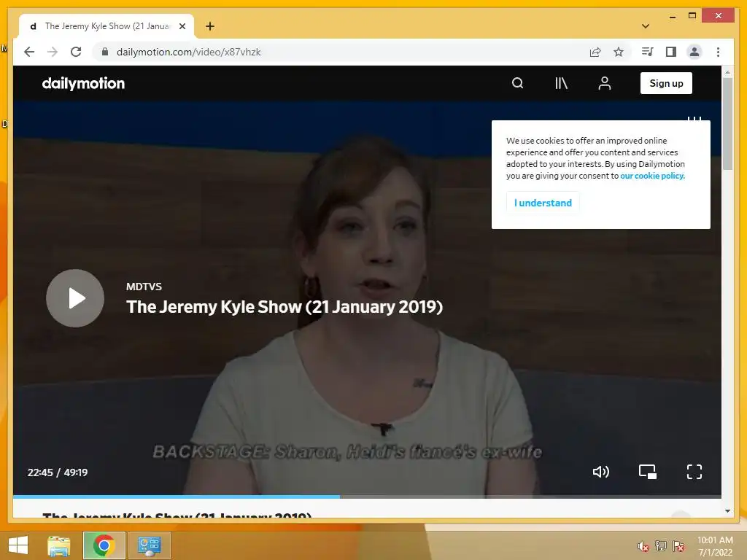Open the account profile icon

[605, 83]
